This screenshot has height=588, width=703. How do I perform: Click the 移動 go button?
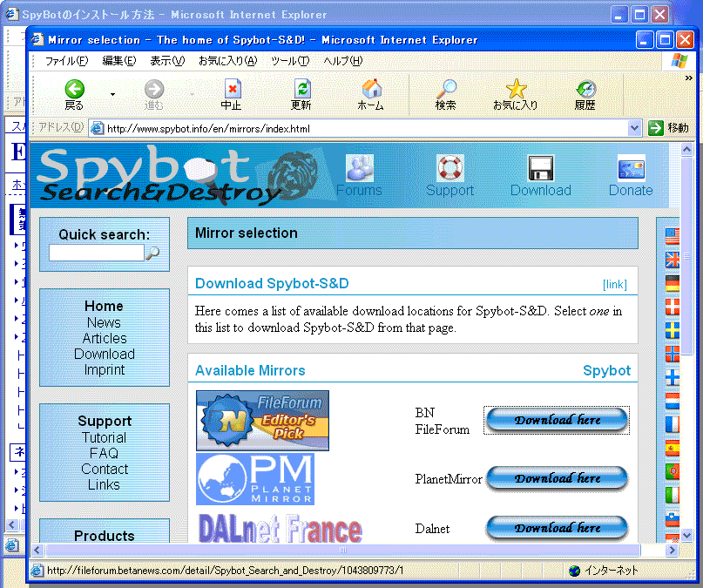coord(668,128)
